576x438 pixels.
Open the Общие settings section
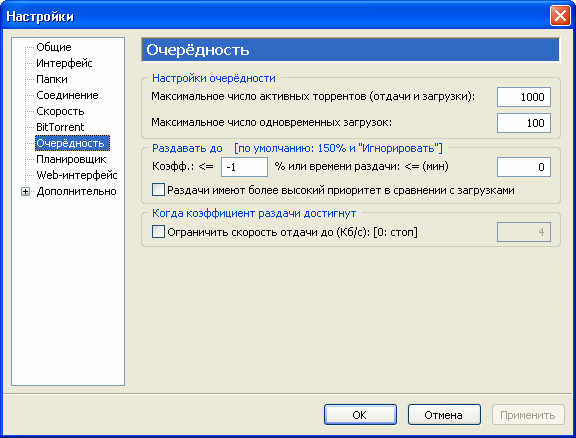[x=54, y=47]
